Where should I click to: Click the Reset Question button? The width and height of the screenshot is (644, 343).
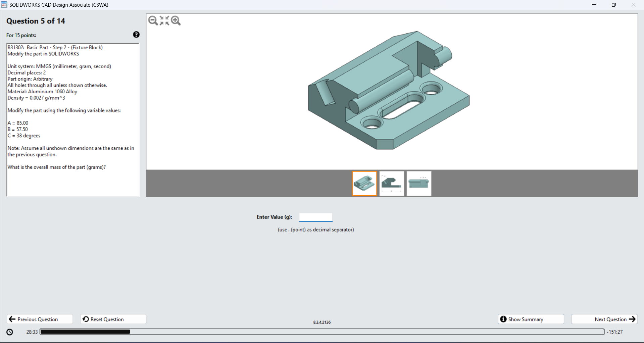(x=113, y=319)
